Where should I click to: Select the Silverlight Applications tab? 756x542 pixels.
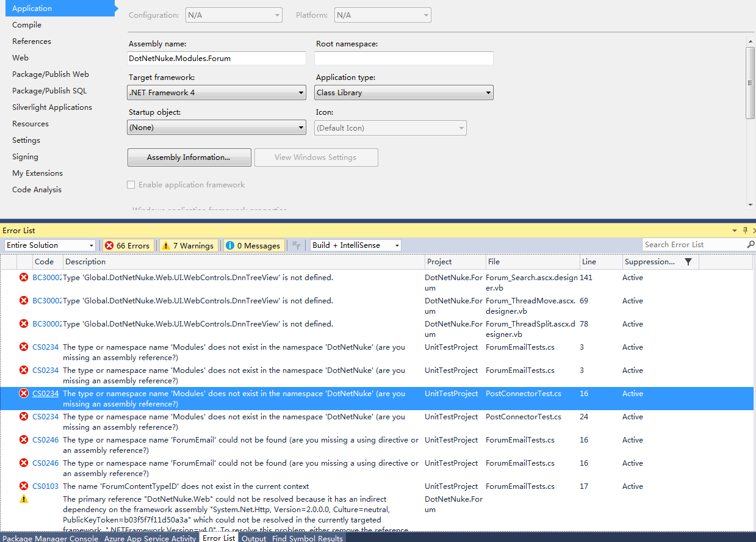click(x=52, y=107)
